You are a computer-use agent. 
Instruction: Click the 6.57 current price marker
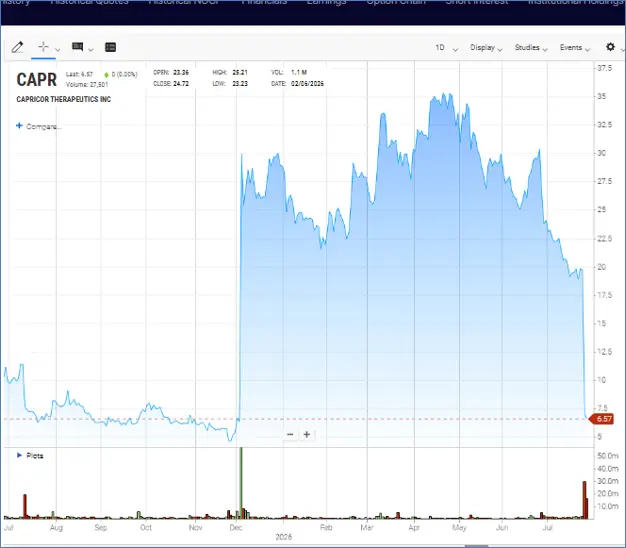(602, 419)
